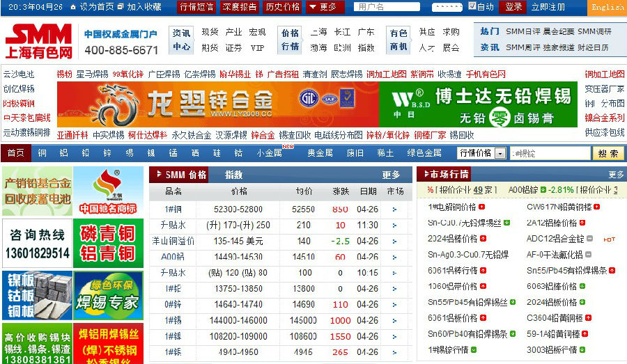Open the 铜加工地图 link in top ad row

tap(386, 74)
